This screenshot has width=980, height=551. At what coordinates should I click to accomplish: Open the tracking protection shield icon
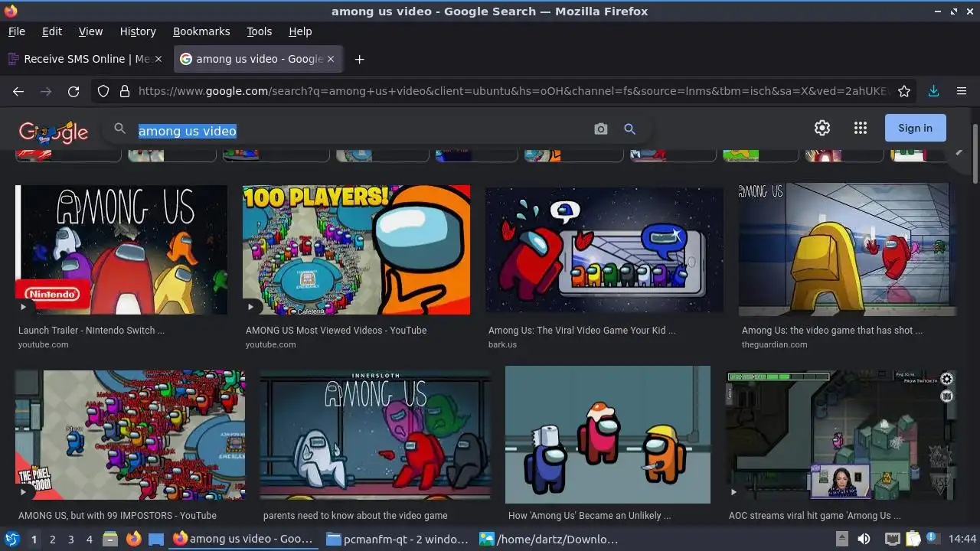click(x=103, y=91)
